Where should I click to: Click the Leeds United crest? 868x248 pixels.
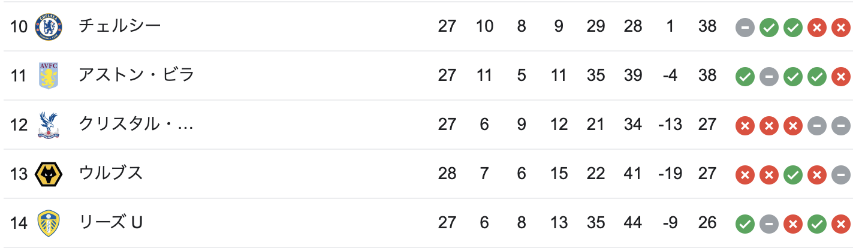pos(48,223)
